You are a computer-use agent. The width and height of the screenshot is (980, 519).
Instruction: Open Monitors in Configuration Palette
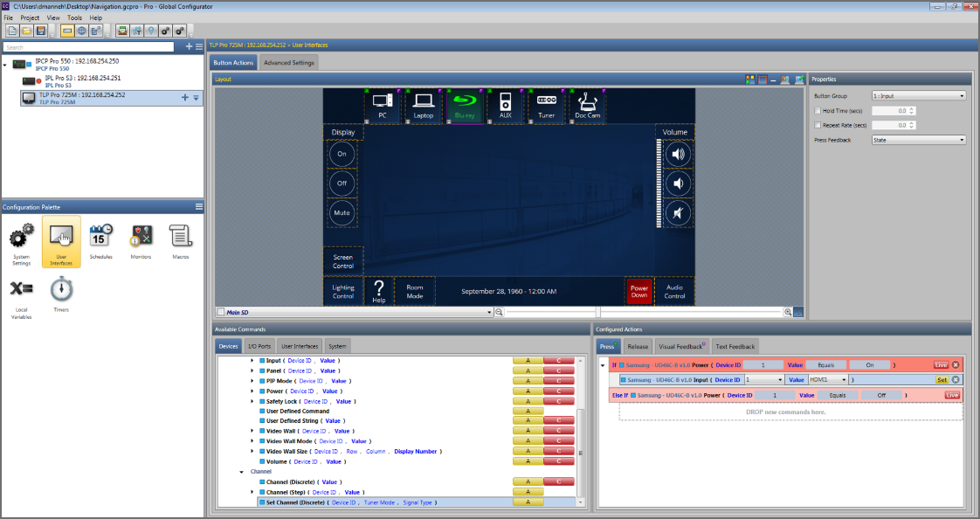[141, 241]
